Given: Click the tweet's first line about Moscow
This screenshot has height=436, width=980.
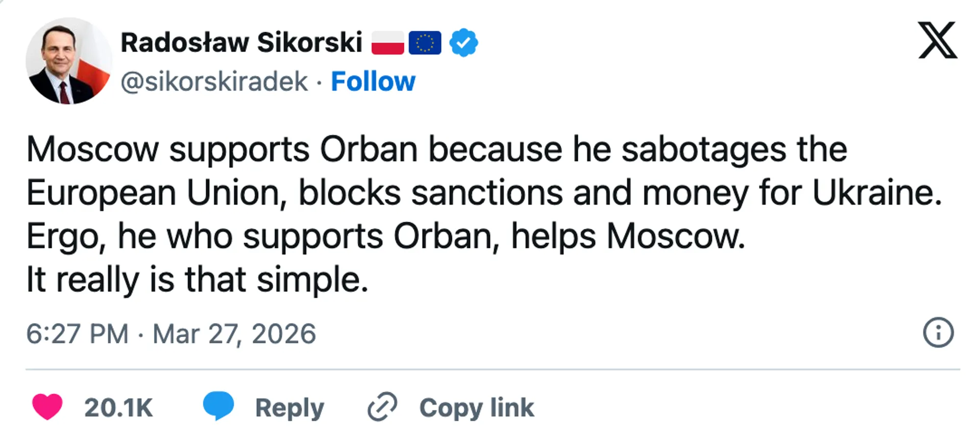Looking at the screenshot, I should click(436, 149).
